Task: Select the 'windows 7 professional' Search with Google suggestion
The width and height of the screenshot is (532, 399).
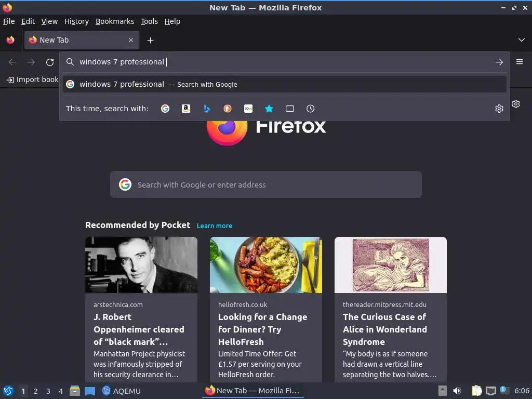Action: pos(284,84)
